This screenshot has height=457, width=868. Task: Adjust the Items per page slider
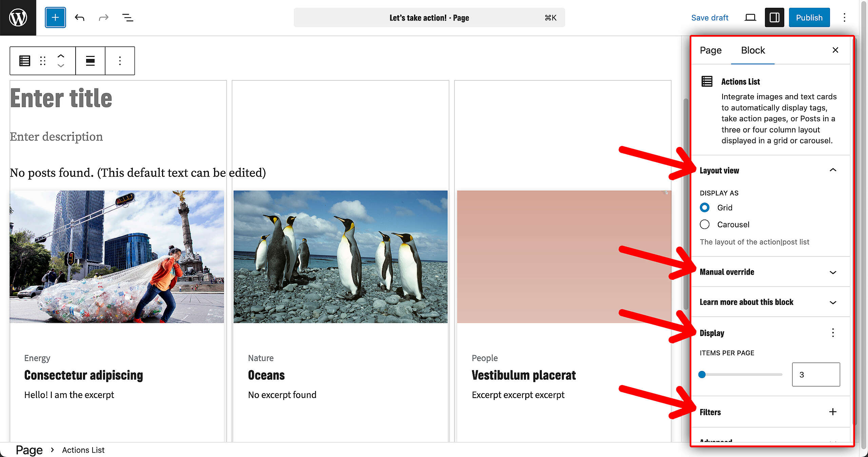pyautogui.click(x=741, y=374)
